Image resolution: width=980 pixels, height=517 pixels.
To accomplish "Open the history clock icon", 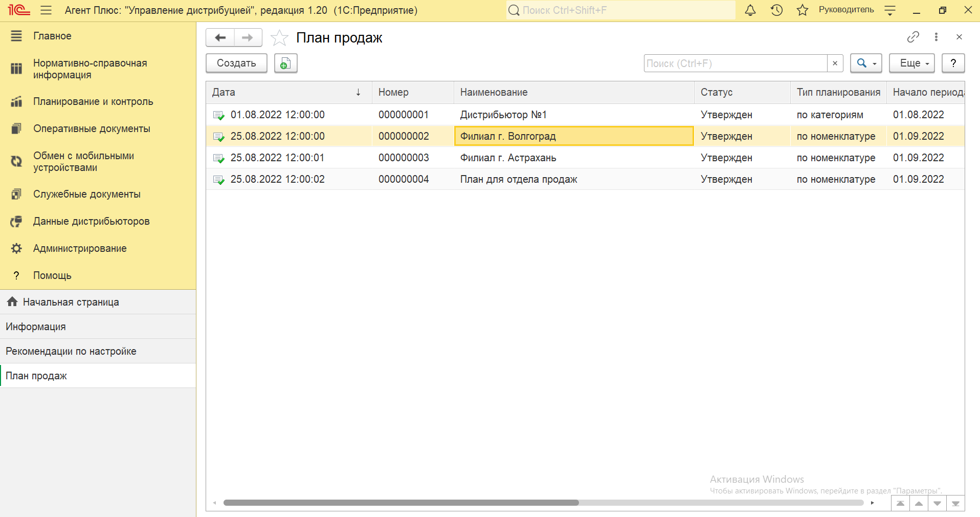I will 776,10.
